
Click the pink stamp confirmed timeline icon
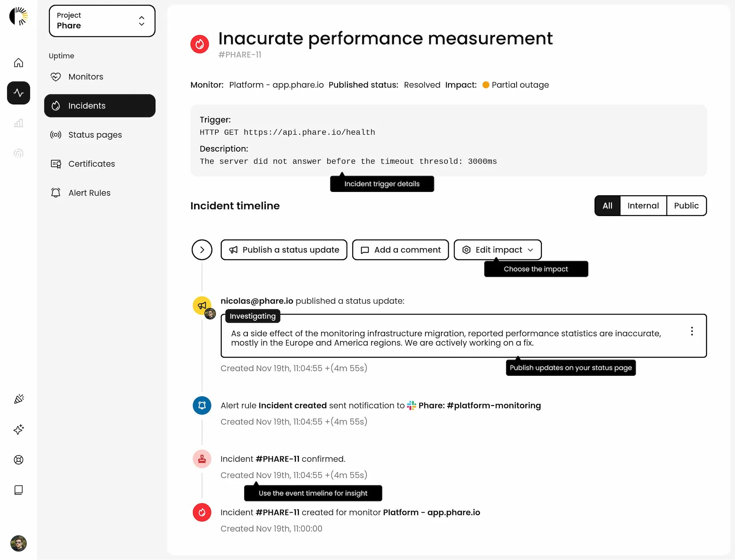(202, 459)
